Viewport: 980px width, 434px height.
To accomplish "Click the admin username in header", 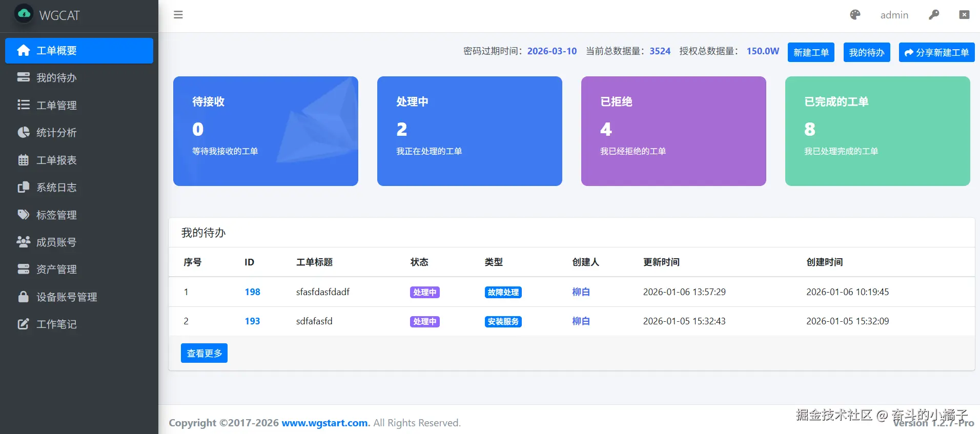I will point(894,15).
